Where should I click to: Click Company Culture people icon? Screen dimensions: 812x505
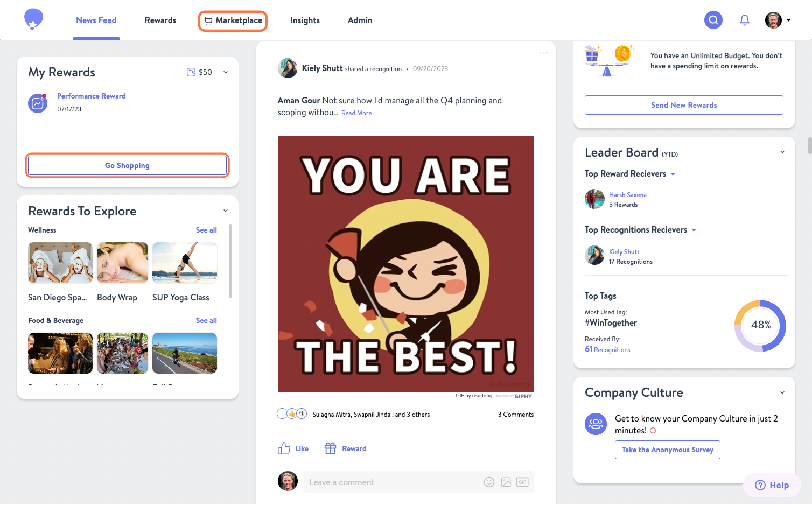tap(596, 424)
